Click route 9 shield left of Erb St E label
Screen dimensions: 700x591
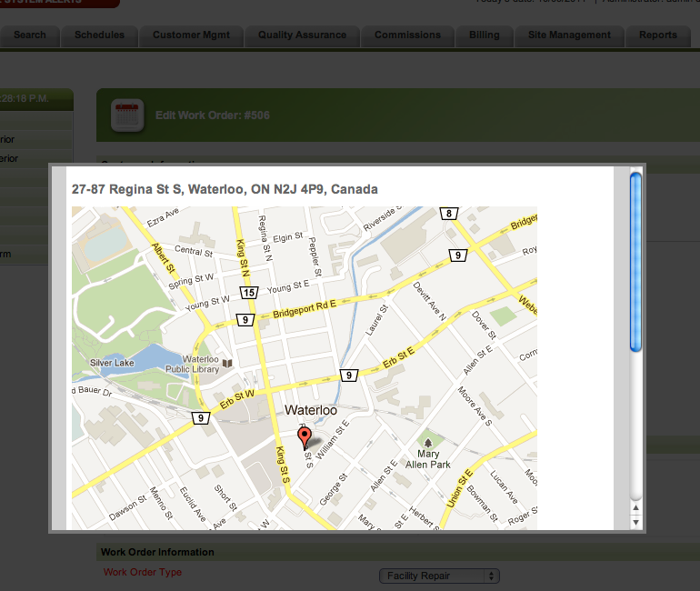(x=349, y=376)
